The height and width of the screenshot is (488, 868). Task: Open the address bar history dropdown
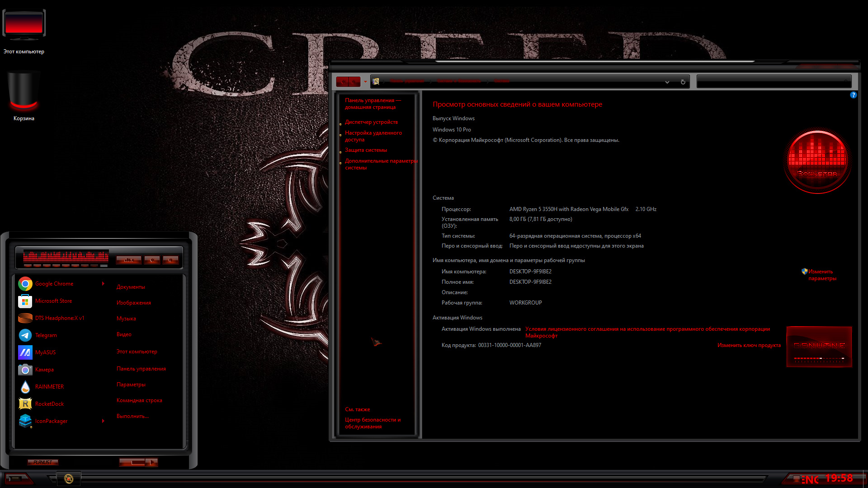coord(667,82)
